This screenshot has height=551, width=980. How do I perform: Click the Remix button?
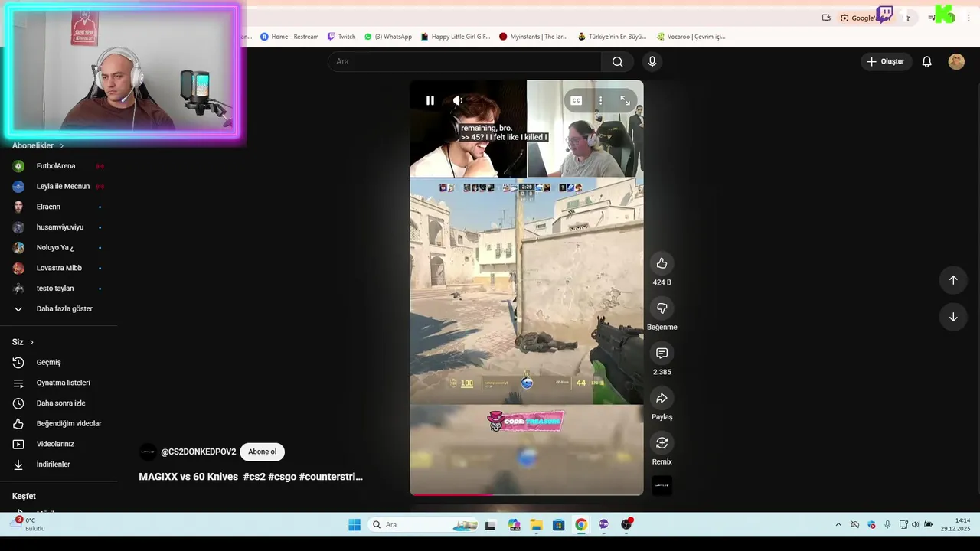(661, 443)
